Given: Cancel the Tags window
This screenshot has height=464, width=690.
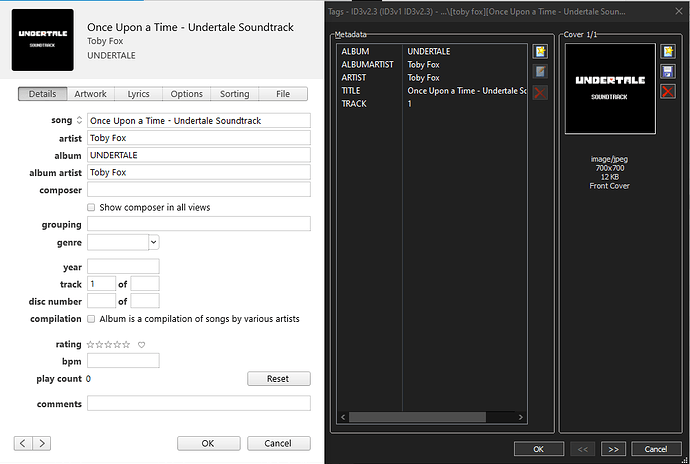Looking at the screenshot, I should tap(656, 449).
